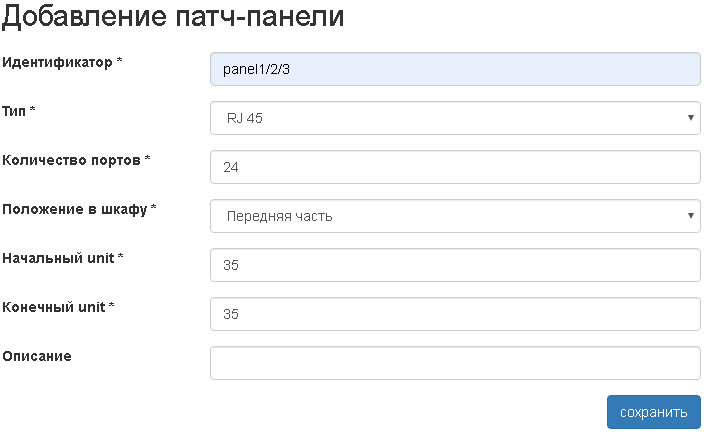Click the Описание label
The width and height of the screenshot is (706, 434).
point(37,356)
